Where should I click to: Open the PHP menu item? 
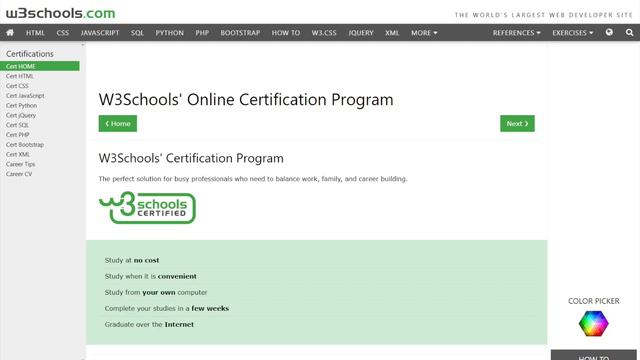(x=202, y=33)
